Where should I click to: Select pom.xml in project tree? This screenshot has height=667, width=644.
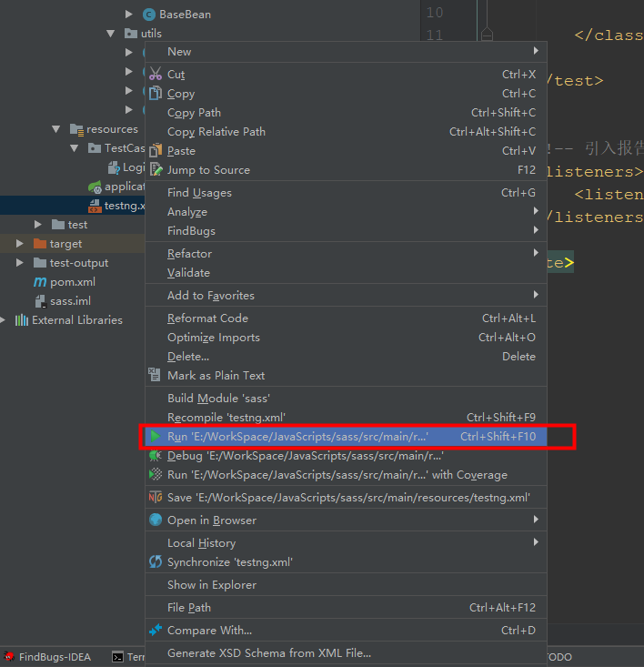coord(73,281)
